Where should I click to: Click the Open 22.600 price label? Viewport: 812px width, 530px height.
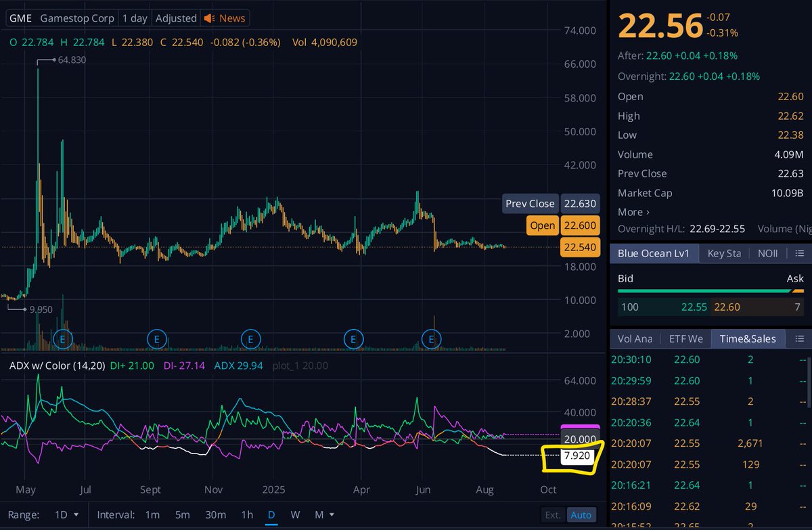pos(562,225)
